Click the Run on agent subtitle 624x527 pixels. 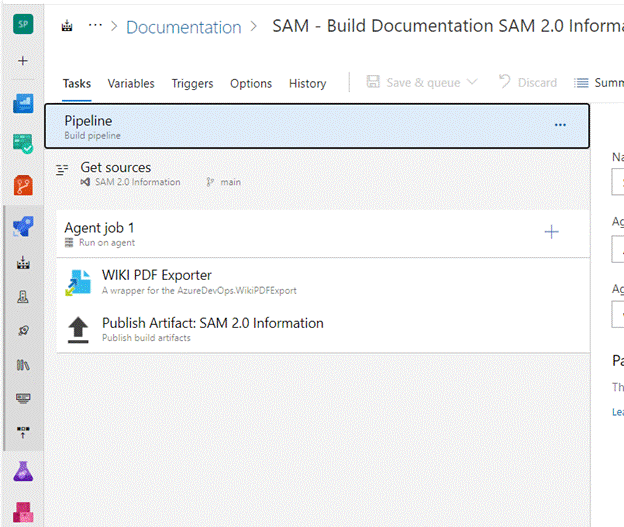[x=107, y=242]
